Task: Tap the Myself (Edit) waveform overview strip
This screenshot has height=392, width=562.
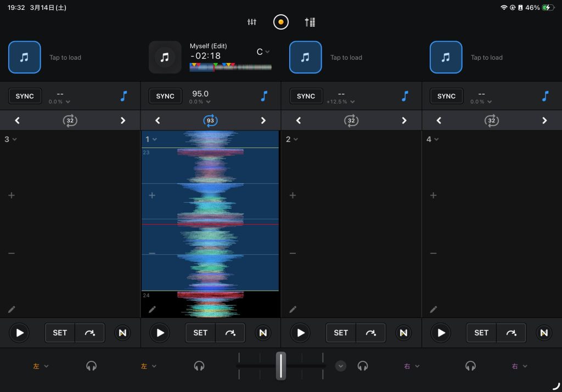Action: [x=231, y=67]
